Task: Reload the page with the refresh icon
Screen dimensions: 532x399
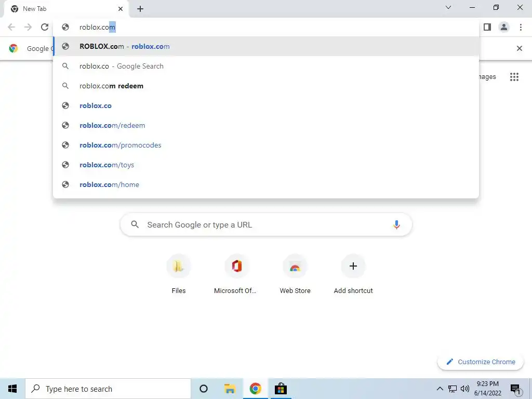Action: coord(45,27)
